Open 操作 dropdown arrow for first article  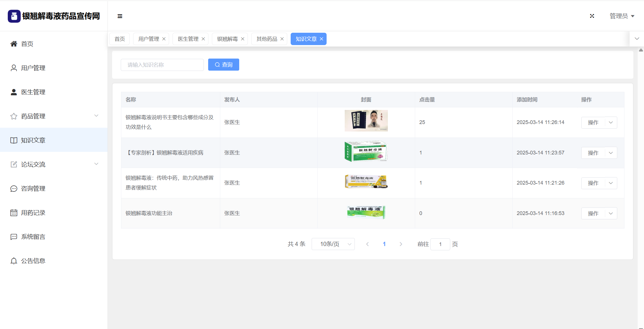click(611, 123)
